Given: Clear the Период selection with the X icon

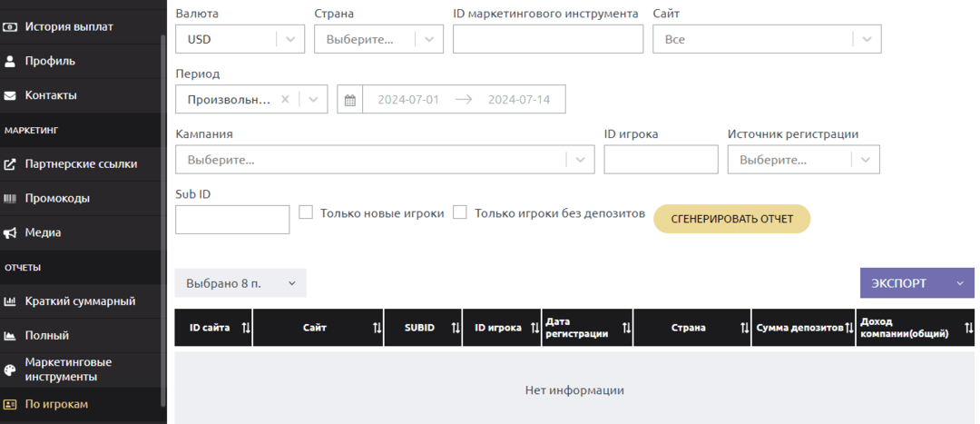Looking at the screenshot, I should [285, 99].
